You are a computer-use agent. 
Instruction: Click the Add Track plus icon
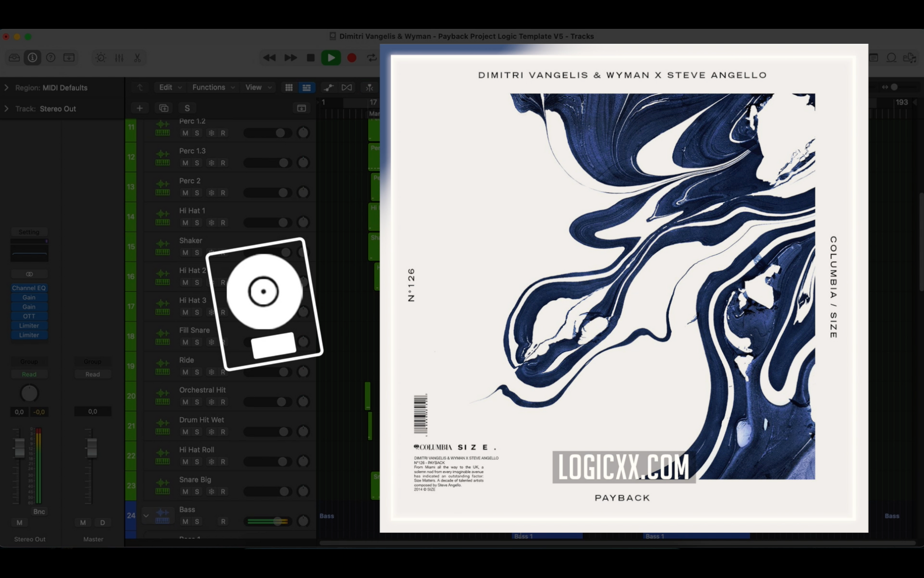click(x=139, y=108)
